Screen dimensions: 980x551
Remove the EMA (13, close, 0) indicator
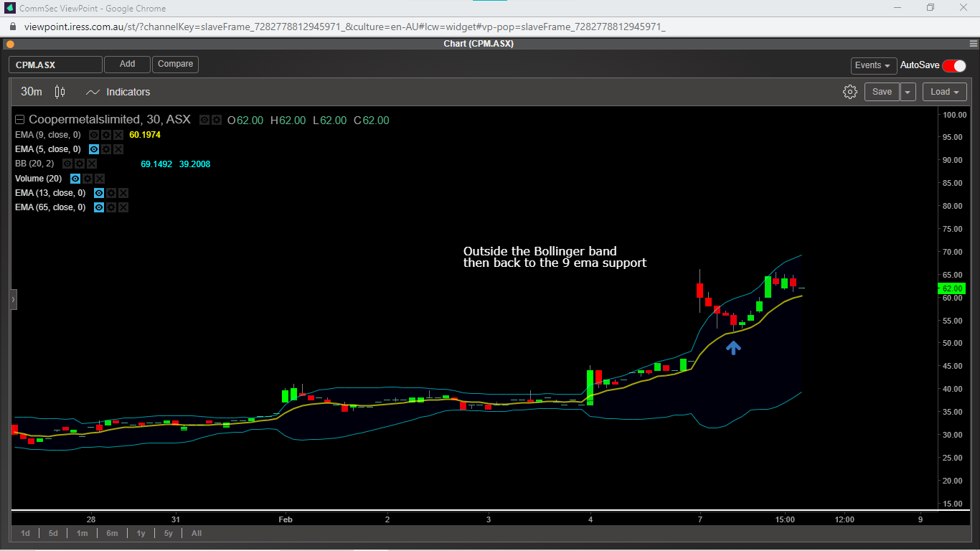123,193
